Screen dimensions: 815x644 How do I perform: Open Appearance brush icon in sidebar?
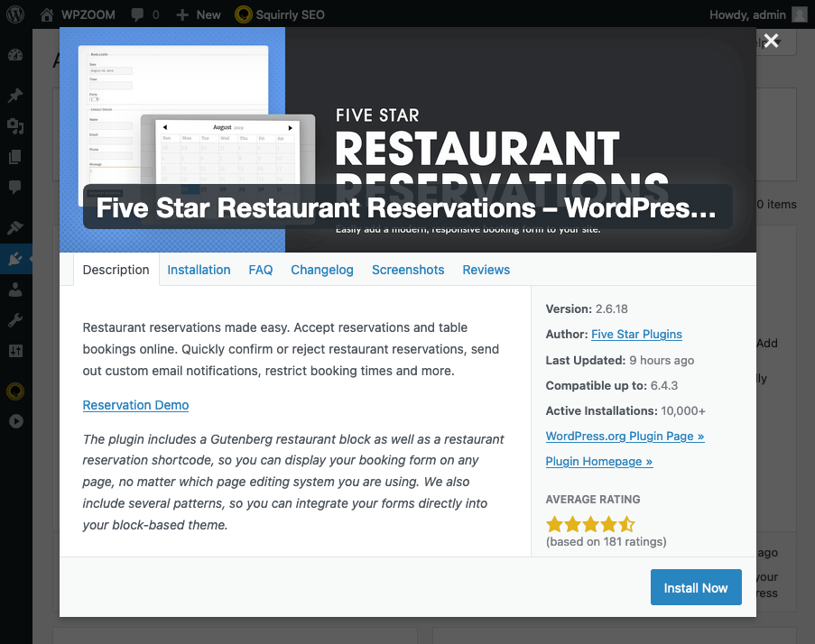click(x=15, y=227)
